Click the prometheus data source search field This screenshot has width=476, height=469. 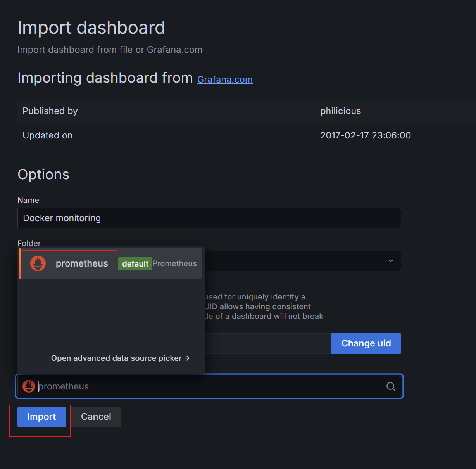click(209, 386)
